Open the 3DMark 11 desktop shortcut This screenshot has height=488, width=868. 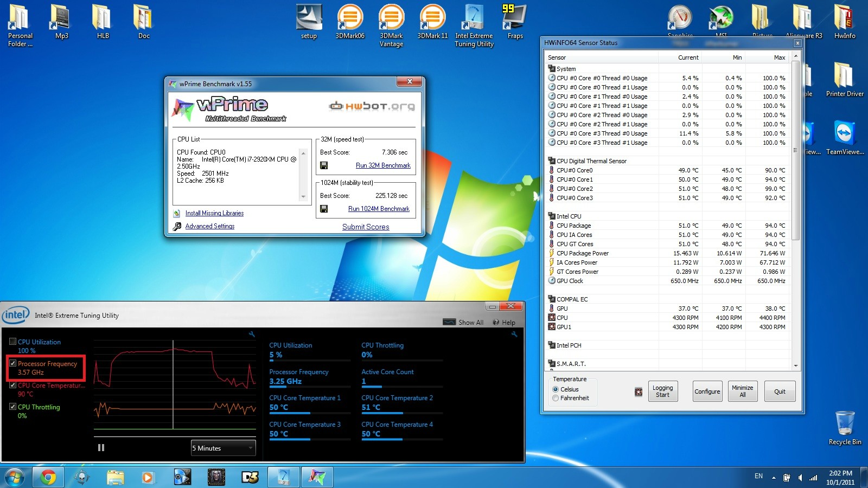click(x=432, y=22)
